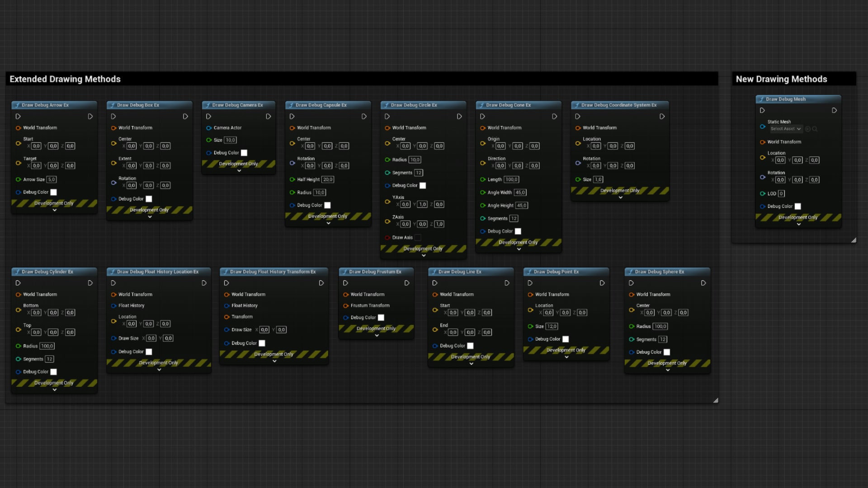This screenshot has height=488, width=868.
Task: Enable the Draw Axis checkbox on Draw Debug Circle Ex
Action: pyautogui.click(x=419, y=237)
